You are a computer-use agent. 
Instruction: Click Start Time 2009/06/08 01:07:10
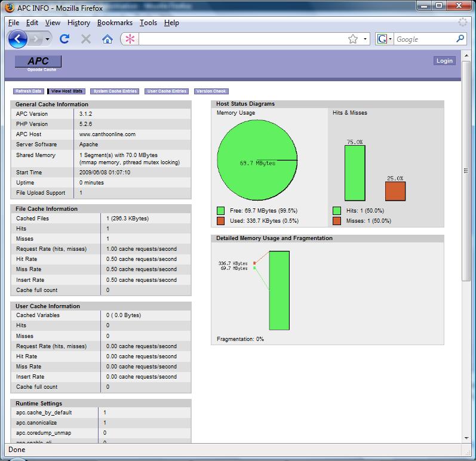[105, 173]
